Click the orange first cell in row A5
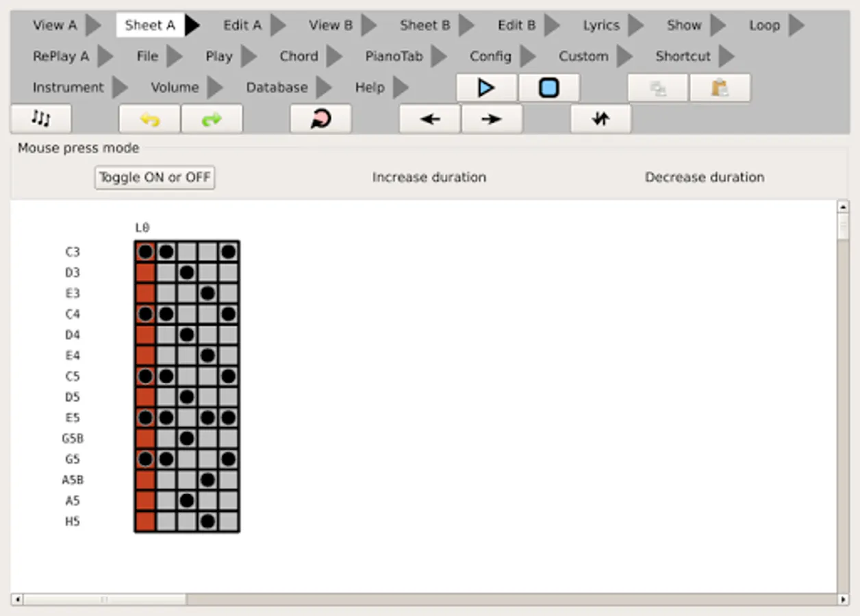 pyautogui.click(x=145, y=500)
